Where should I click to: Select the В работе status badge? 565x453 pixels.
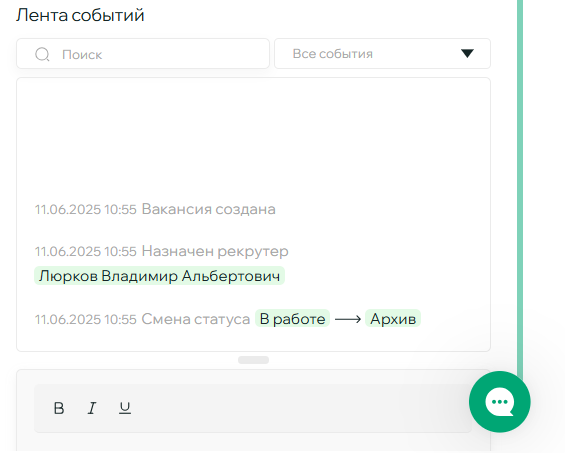(292, 319)
